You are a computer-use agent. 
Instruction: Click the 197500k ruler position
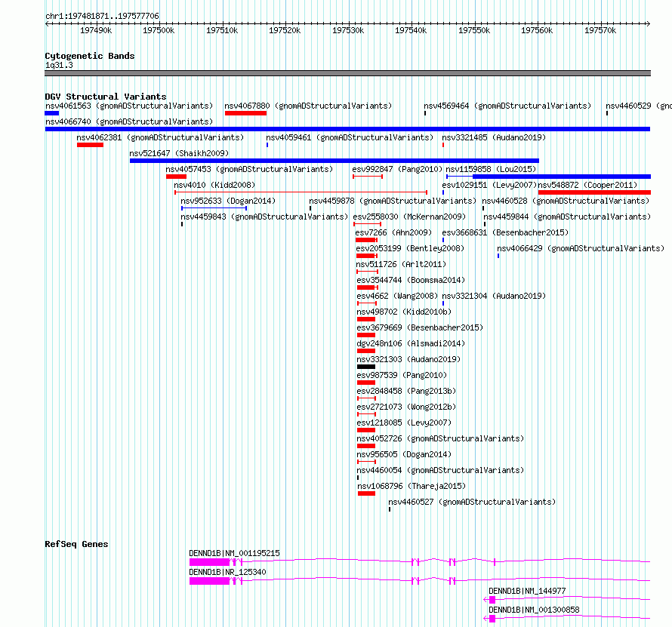[x=159, y=30]
